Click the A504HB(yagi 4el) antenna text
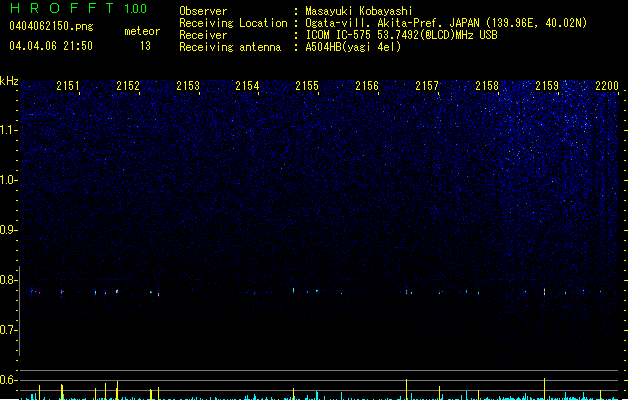Image resolution: width=629 pixels, height=400 pixels. [x=353, y=47]
